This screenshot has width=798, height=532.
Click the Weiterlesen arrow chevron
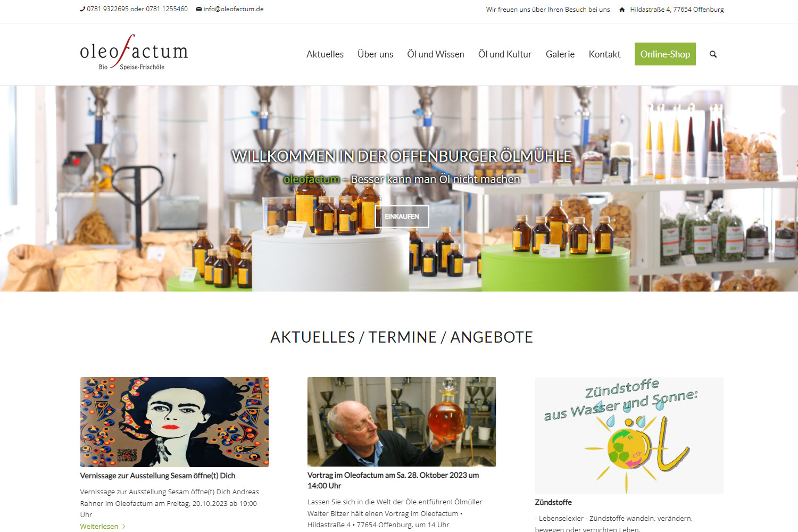pos(124,526)
